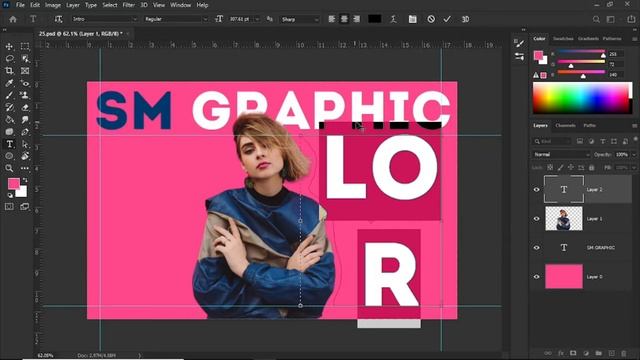Toggle lock transparent pixels
The width and height of the screenshot is (640, 360).
pyautogui.click(x=550, y=168)
